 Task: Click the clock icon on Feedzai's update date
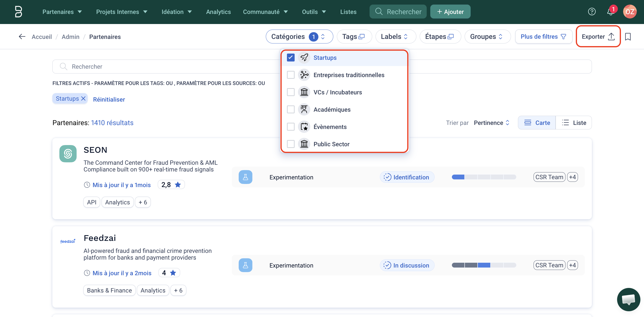[87, 273]
